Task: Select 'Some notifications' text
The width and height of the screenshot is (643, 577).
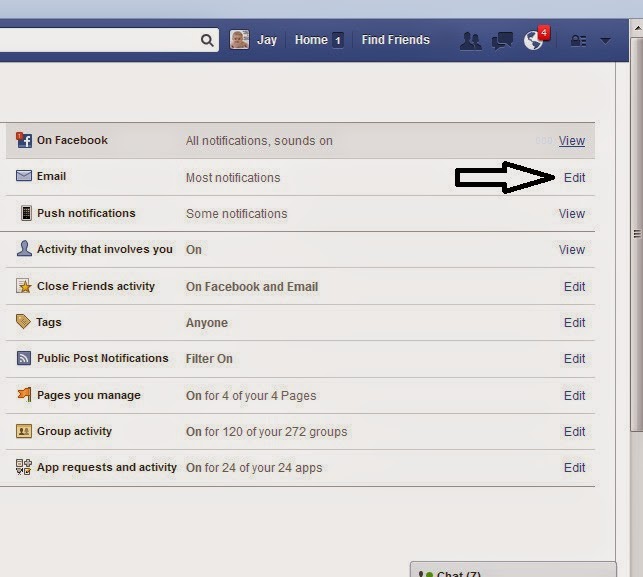Action: (237, 214)
